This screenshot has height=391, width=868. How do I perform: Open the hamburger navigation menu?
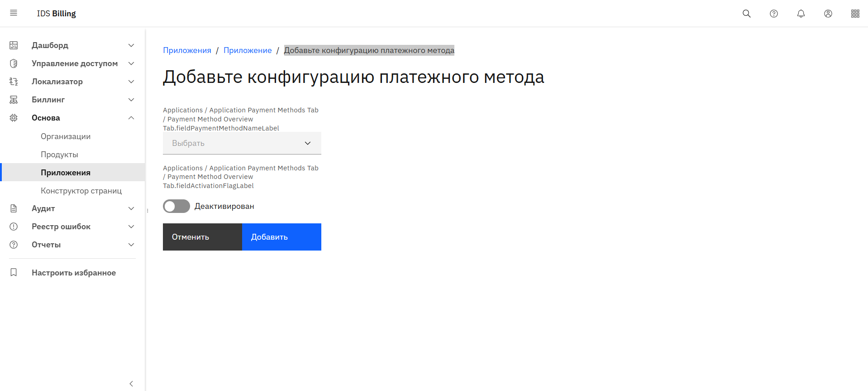14,13
